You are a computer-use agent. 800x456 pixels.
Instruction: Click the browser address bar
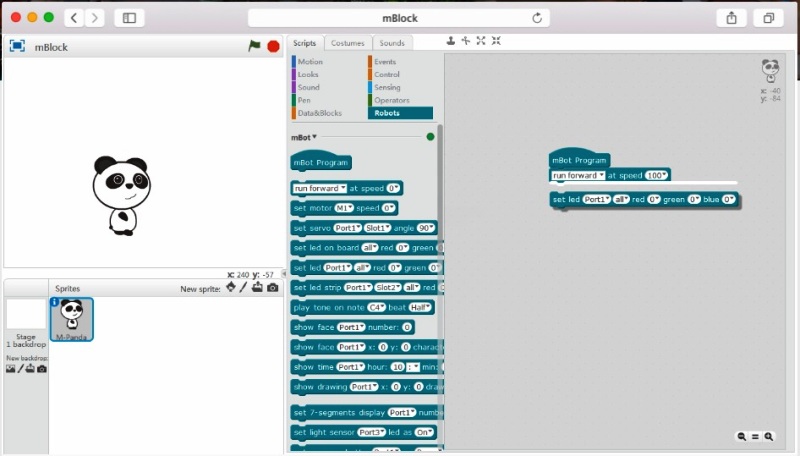399,18
